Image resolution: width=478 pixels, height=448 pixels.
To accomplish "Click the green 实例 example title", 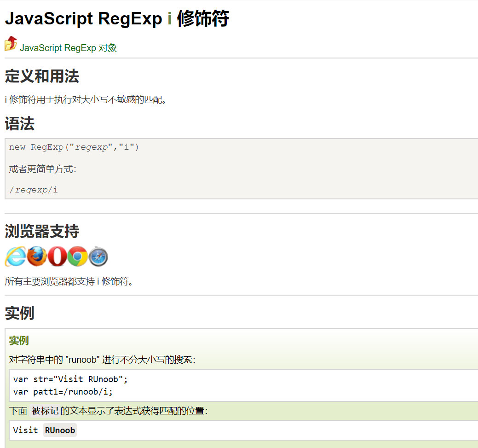I will click(x=19, y=340).
